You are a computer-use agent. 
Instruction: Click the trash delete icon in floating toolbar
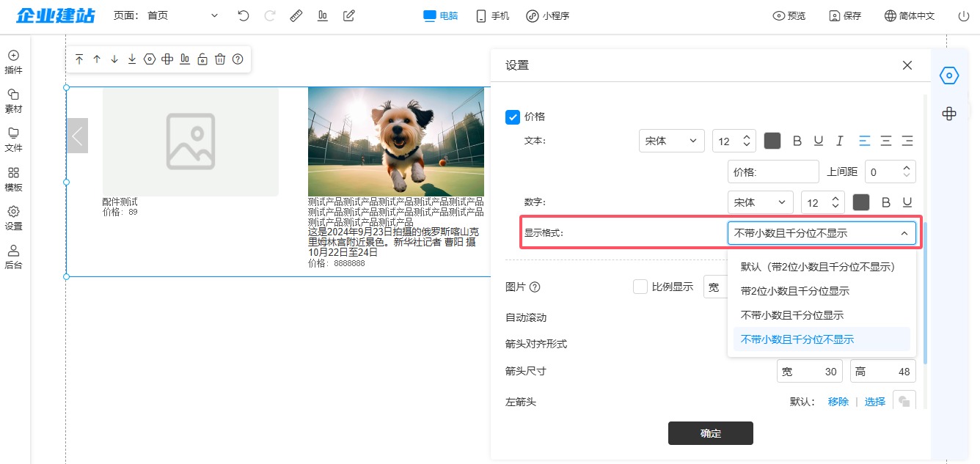[220, 59]
